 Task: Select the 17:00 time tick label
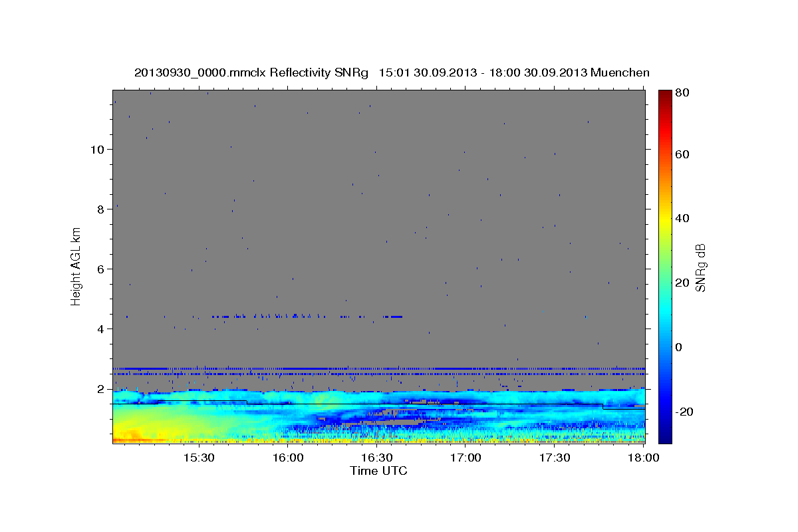[466, 458]
